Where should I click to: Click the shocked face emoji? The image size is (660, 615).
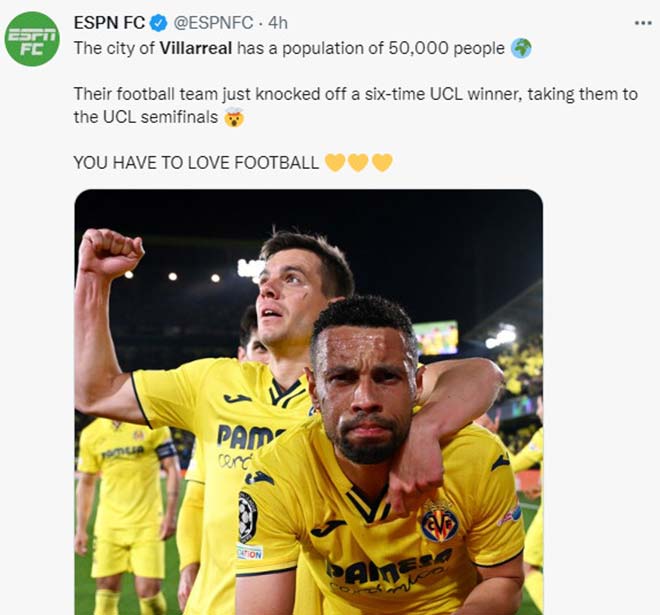[235, 118]
